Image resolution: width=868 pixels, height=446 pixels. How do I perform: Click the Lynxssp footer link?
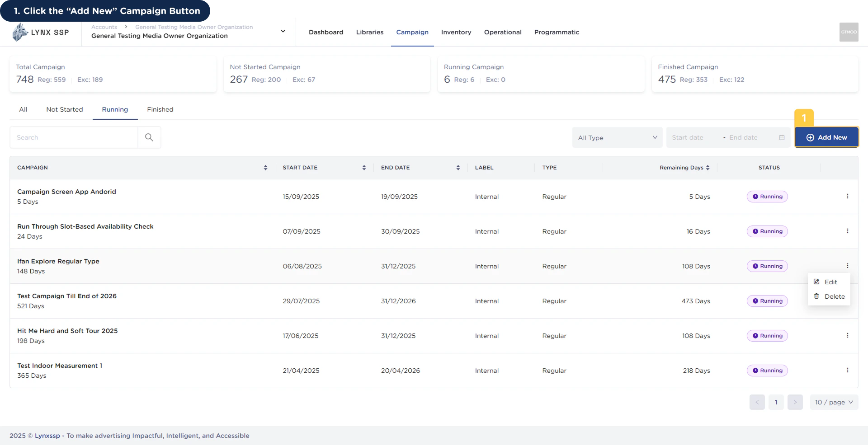[47, 436]
